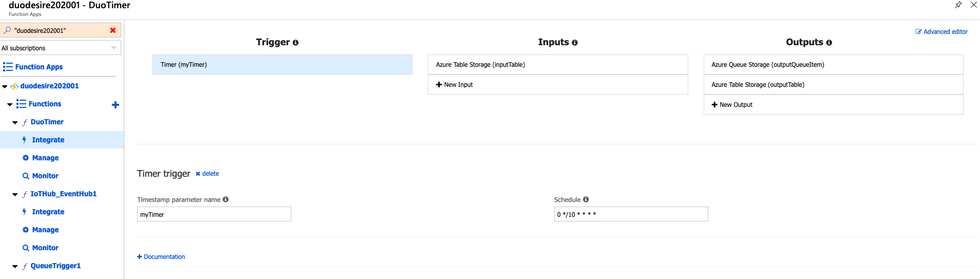Open the All subscriptions dropdown
The width and height of the screenshot is (980, 279).
pos(61,48)
